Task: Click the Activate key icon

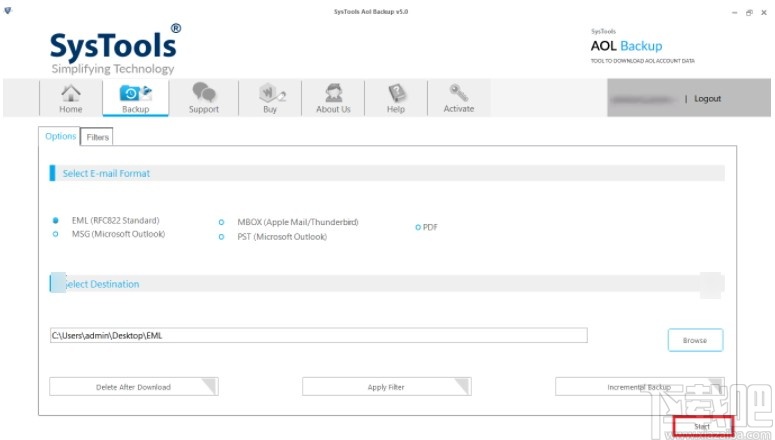Action: tap(459, 98)
